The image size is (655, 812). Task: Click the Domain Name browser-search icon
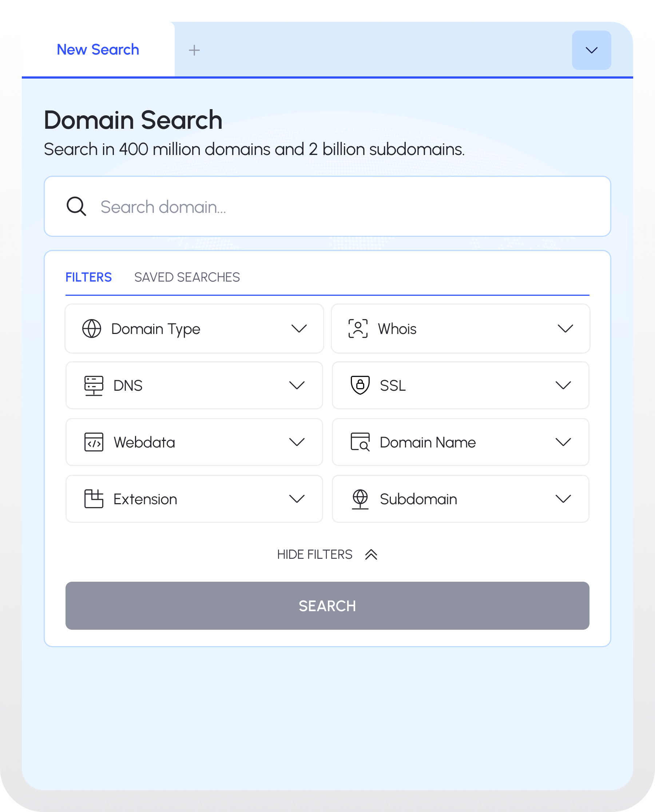(x=360, y=442)
